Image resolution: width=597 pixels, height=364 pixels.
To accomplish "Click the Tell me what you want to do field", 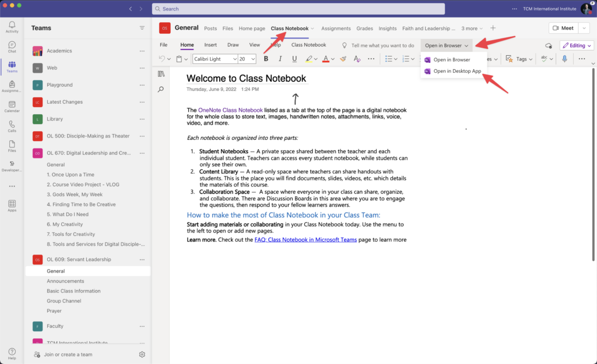I will point(382,45).
